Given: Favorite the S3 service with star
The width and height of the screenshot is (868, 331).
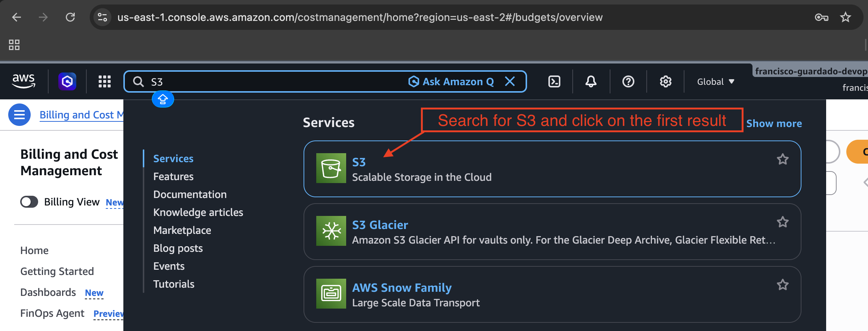Looking at the screenshot, I should [x=783, y=160].
